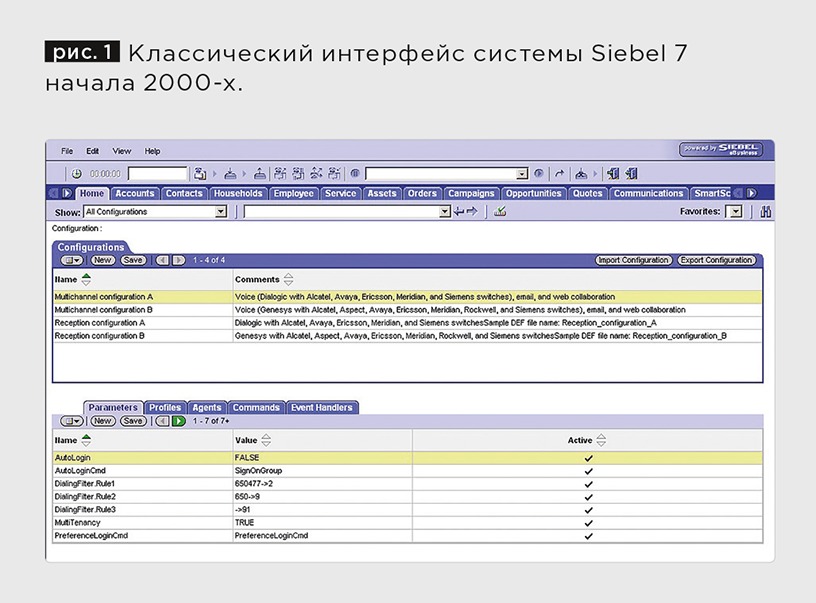Image resolution: width=816 pixels, height=603 pixels.
Task: Expand the arrow next to the ready state icon
Action: [595, 174]
